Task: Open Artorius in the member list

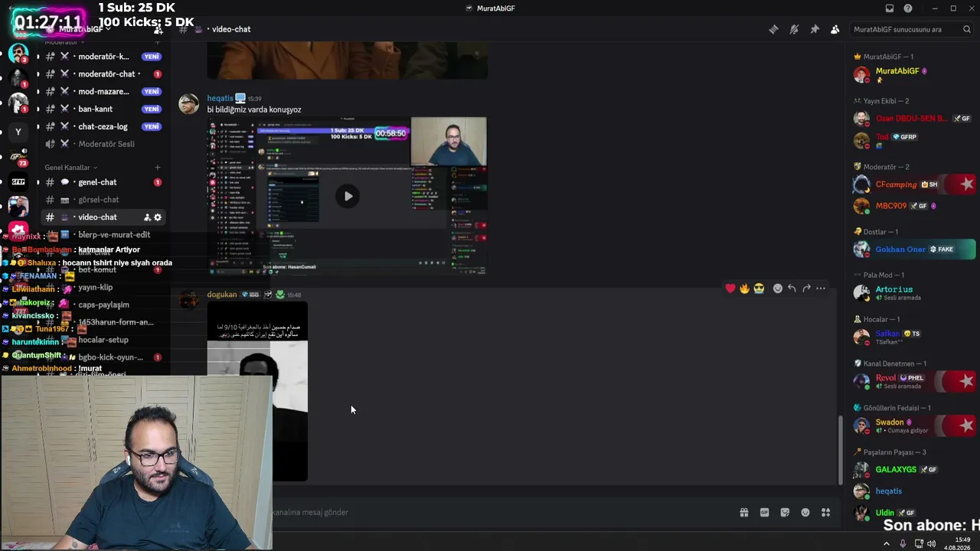Action: click(911, 293)
